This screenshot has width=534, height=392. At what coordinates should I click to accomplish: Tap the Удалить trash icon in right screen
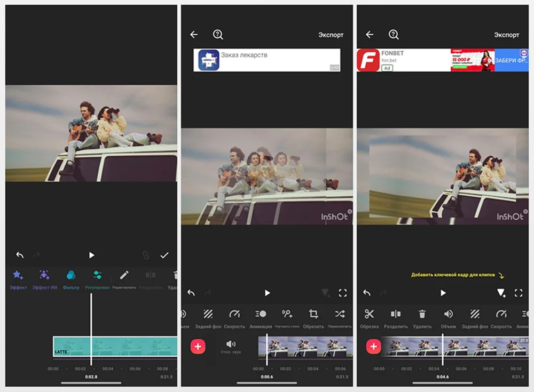(422, 314)
